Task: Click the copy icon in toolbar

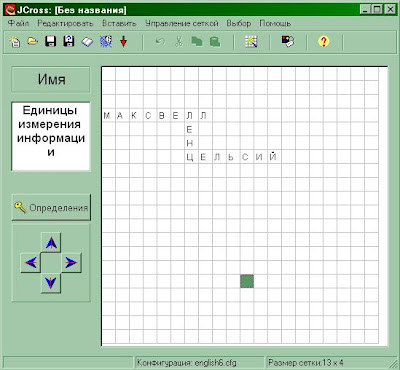Action: click(197, 42)
